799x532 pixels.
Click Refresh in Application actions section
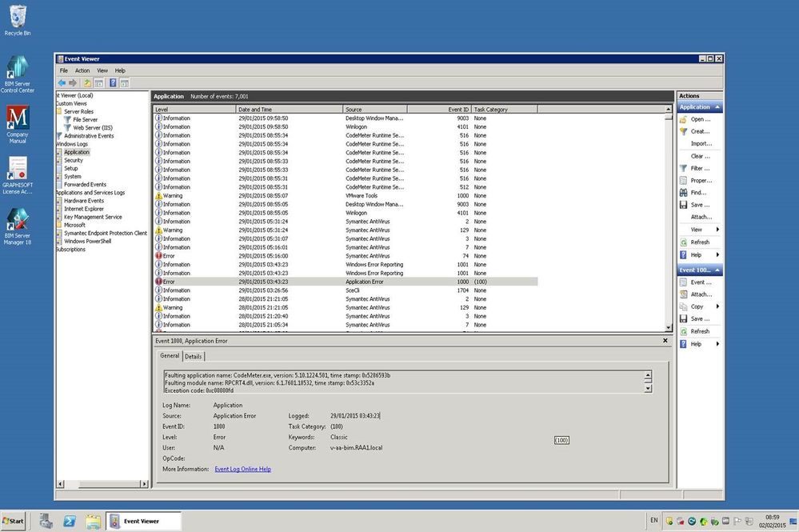(x=700, y=242)
